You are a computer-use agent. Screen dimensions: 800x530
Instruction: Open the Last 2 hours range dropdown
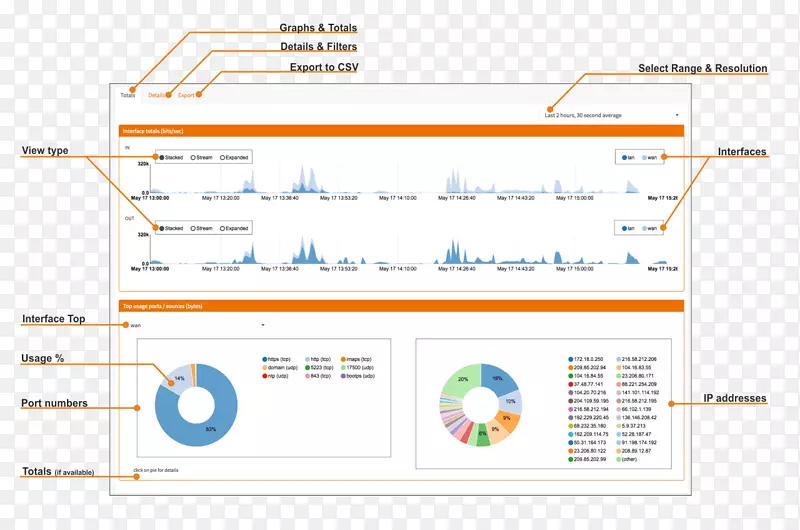611,115
